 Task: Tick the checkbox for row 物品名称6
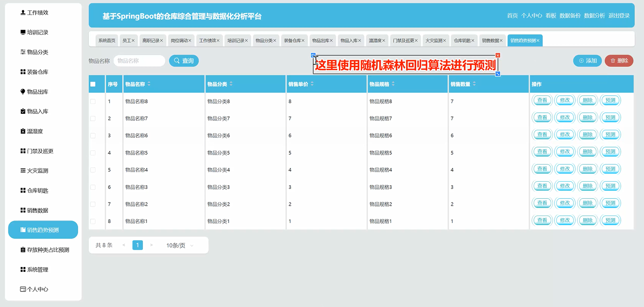[93, 136]
